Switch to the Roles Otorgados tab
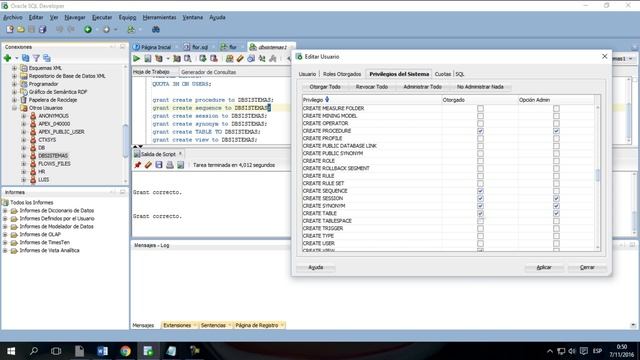640x360 pixels. tap(342, 74)
